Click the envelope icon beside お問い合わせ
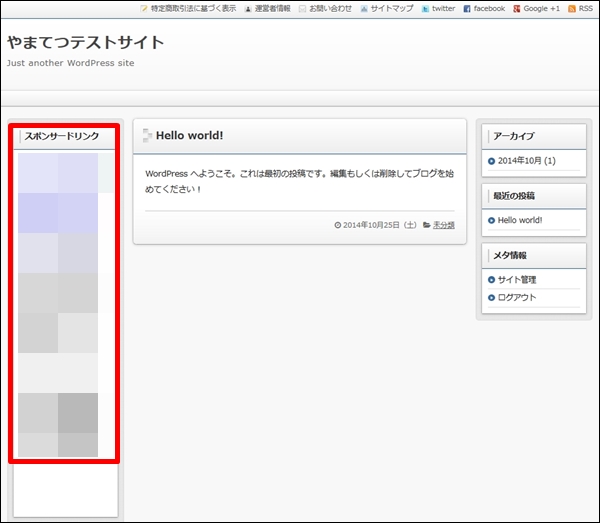600x523 pixels. (x=302, y=9)
